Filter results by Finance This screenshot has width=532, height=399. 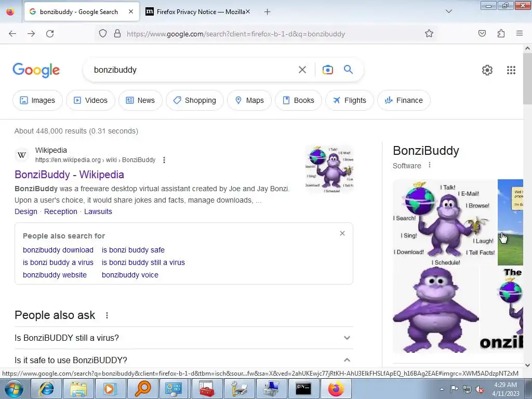coord(404,100)
